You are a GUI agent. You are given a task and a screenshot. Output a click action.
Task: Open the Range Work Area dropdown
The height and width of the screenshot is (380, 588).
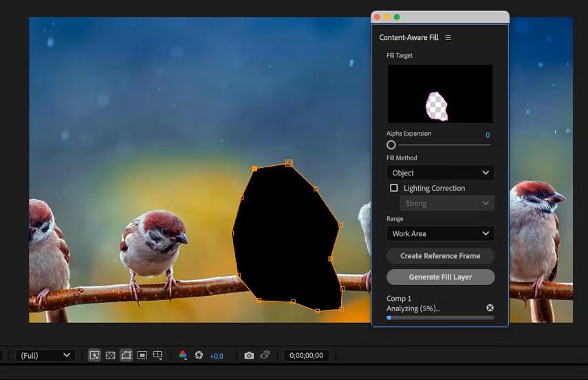pos(440,233)
